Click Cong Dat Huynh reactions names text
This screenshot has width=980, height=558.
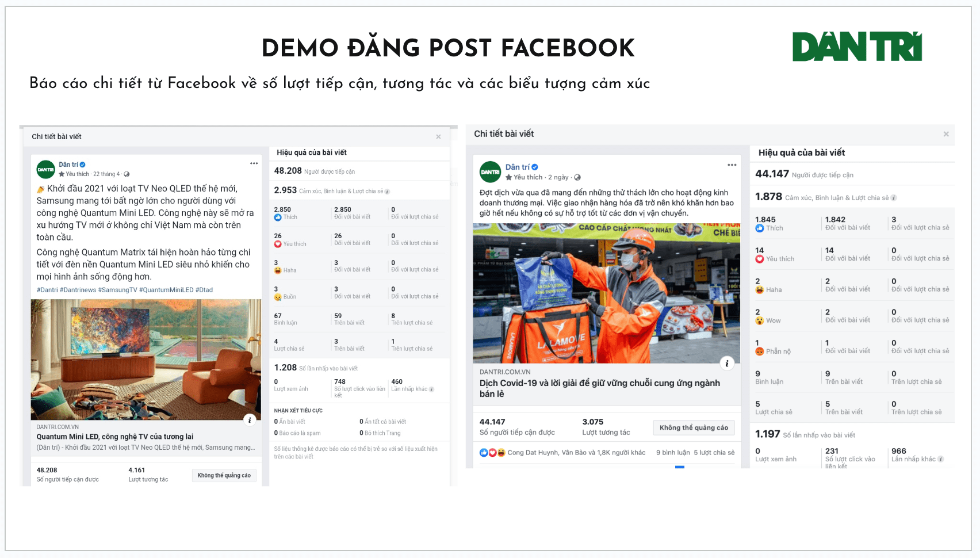tap(576, 453)
